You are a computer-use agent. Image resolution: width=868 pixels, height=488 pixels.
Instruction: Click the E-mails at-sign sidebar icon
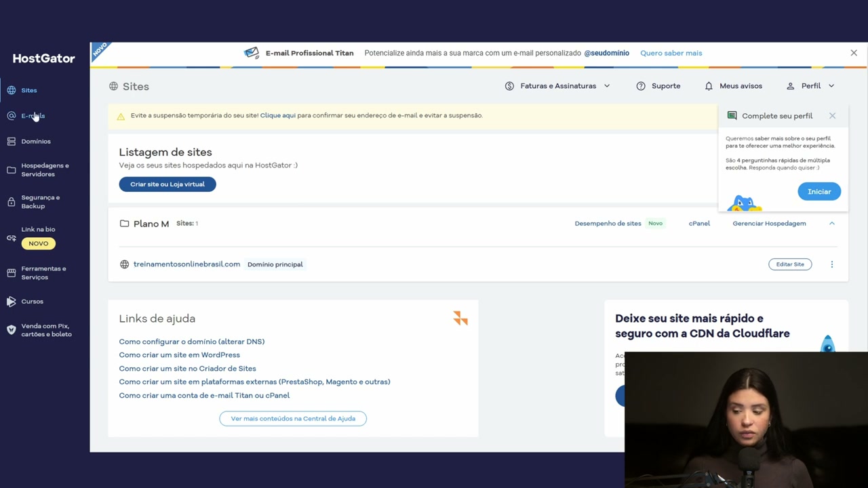tap(12, 116)
